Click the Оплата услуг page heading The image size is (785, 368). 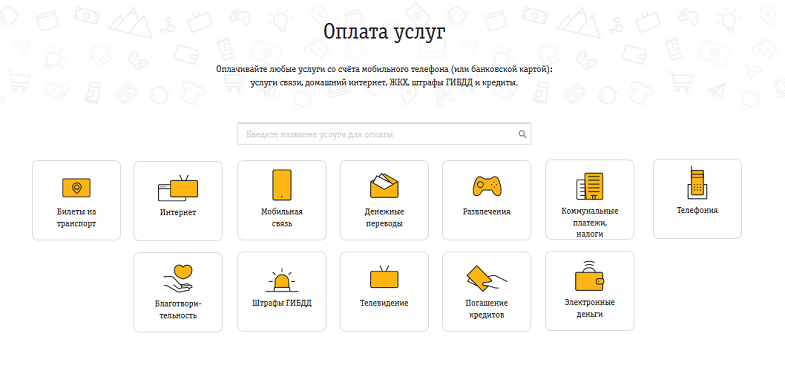pos(384,32)
